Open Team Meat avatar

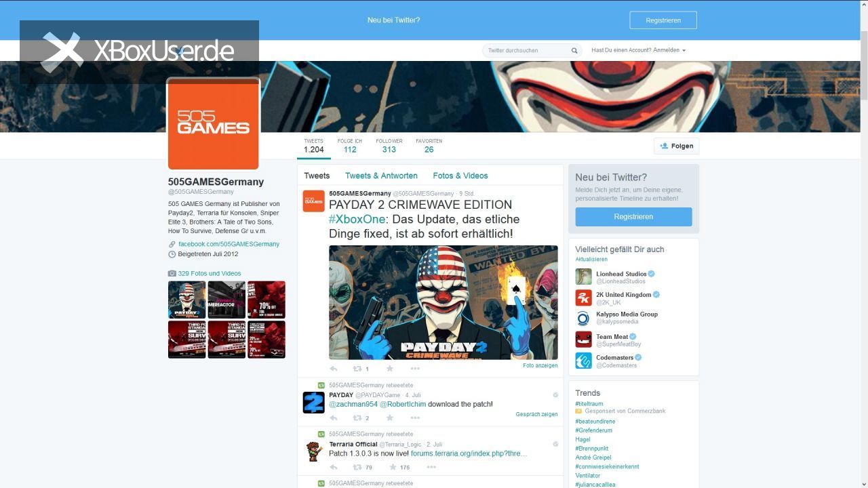583,340
